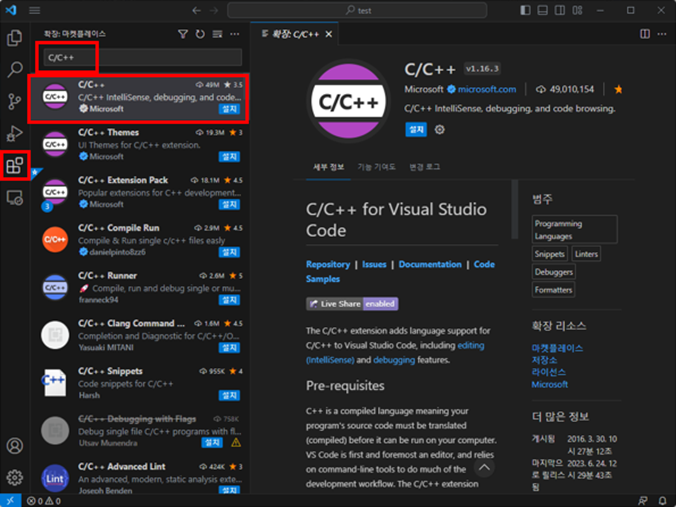Click the detail page vertical scrollbar
The image size is (676, 507).
(x=514, y=209)
